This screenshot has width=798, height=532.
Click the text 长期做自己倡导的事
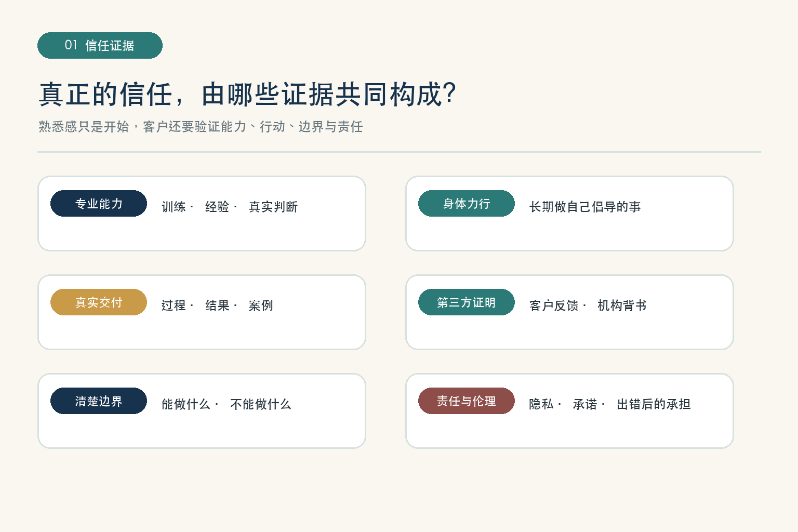click(585, 207)
